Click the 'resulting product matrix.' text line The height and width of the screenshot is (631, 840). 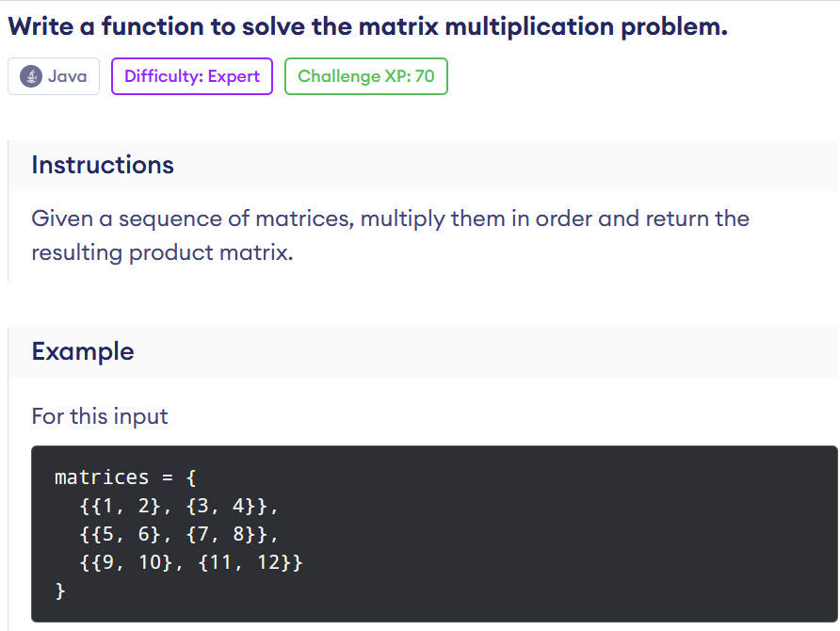(162, 253)
